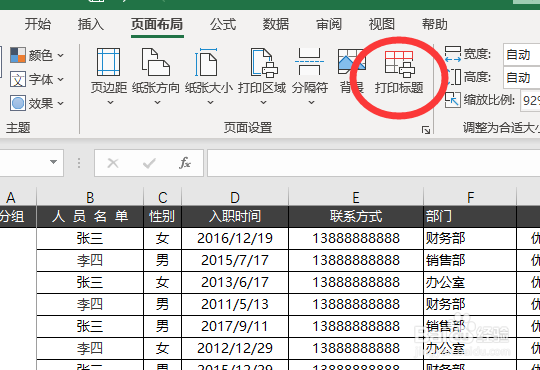Click the 纸张方向 orientation icon

pyautogui.click(x=156, y=62)
